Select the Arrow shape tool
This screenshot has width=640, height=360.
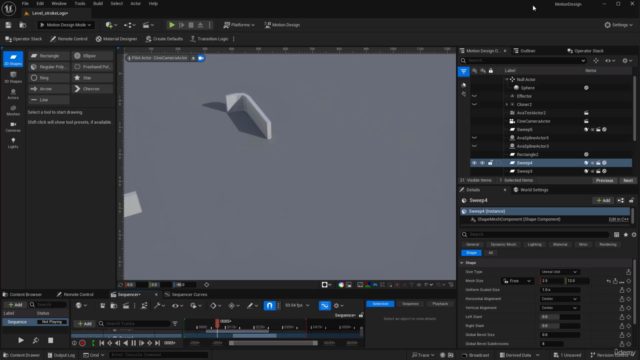pyautogui.click(x=49, y=89)
